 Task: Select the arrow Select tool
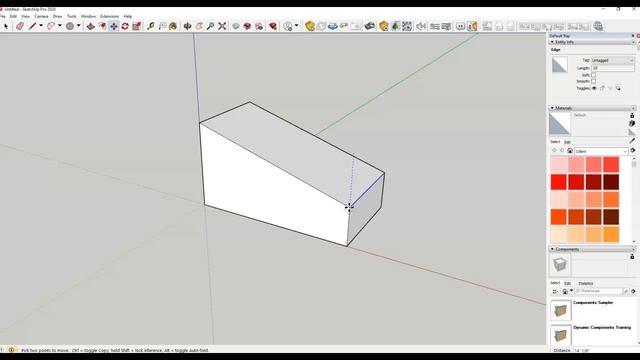pos(6,26)
